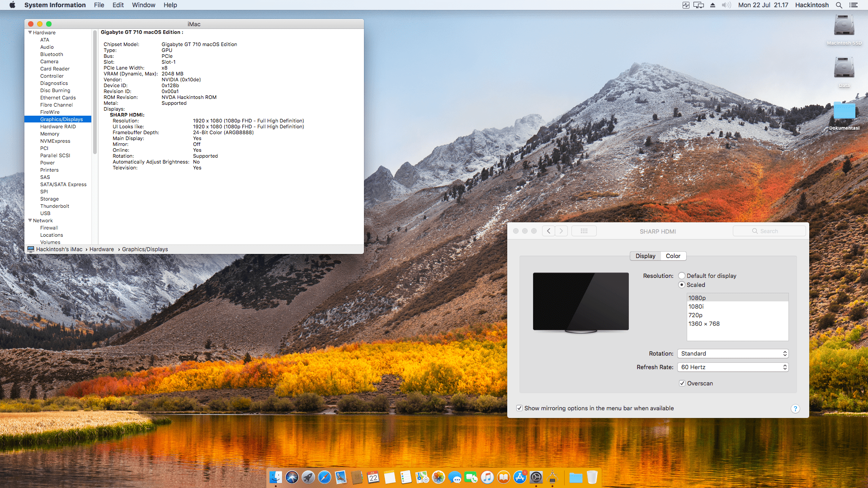Select 720p from the resolution list

tap(696, 315)
